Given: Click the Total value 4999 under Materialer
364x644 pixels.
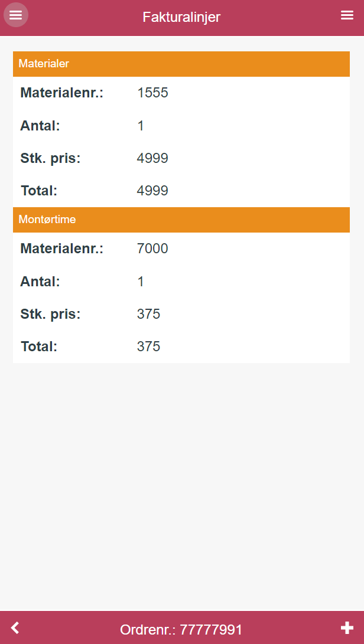Looking at the screenshot, I should [x=152, y=191].
